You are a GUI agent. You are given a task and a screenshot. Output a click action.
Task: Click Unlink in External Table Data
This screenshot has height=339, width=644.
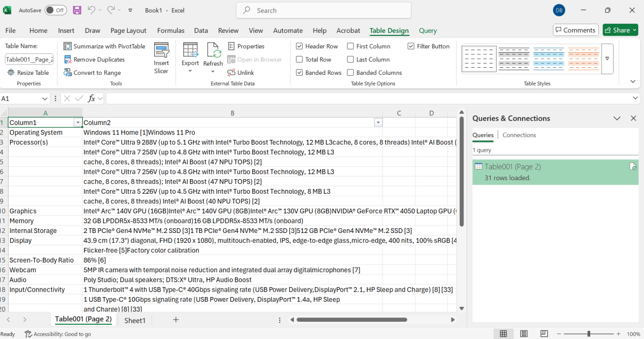[240, 73]
